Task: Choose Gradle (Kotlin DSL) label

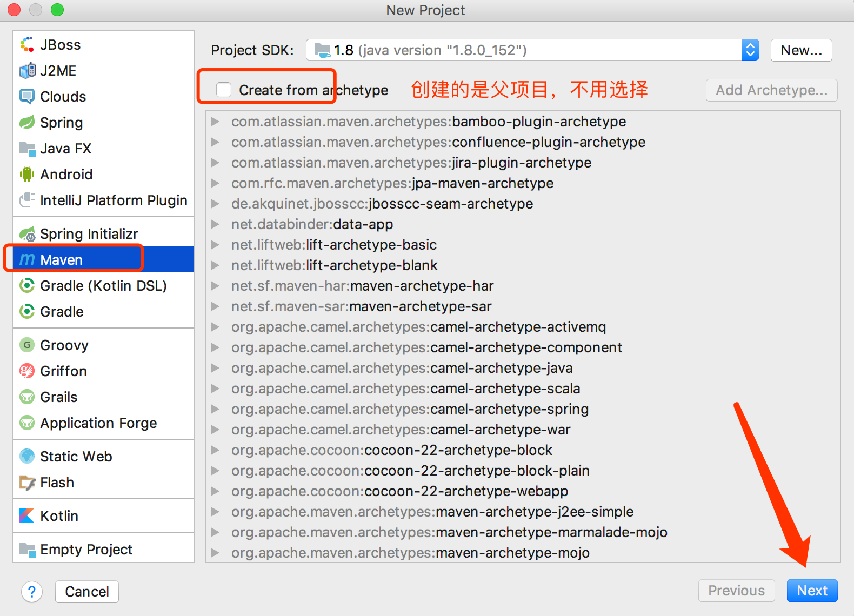Action: click(x=103, y=286)
